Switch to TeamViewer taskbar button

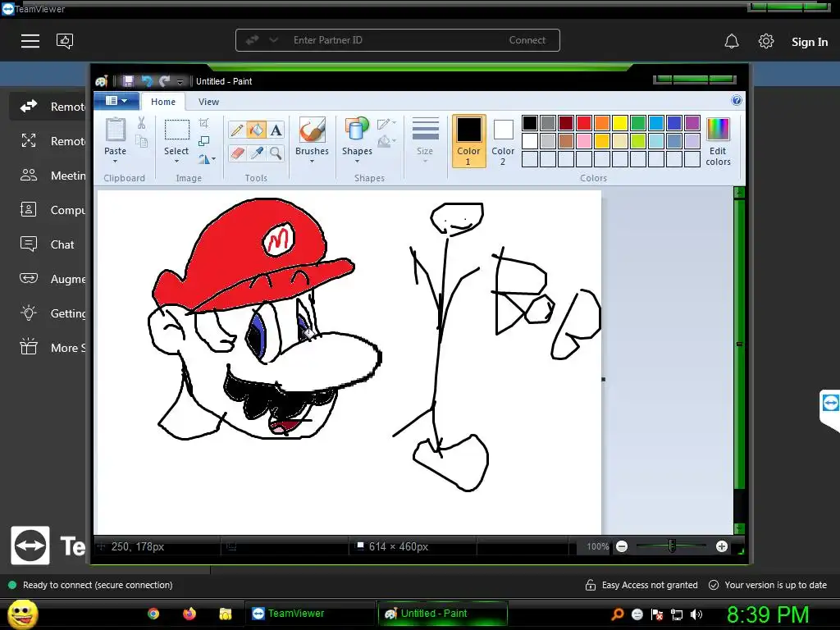pos(309,614)
